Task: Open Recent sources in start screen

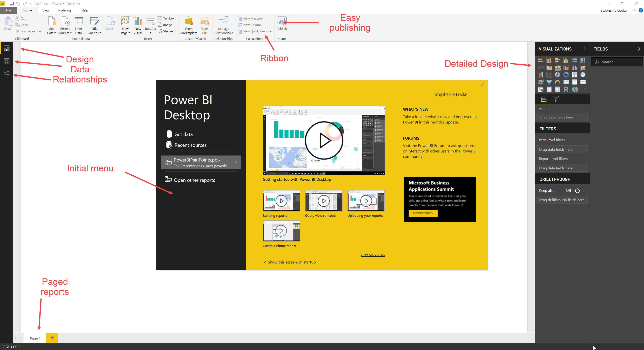Action: [x=187, y=145]
